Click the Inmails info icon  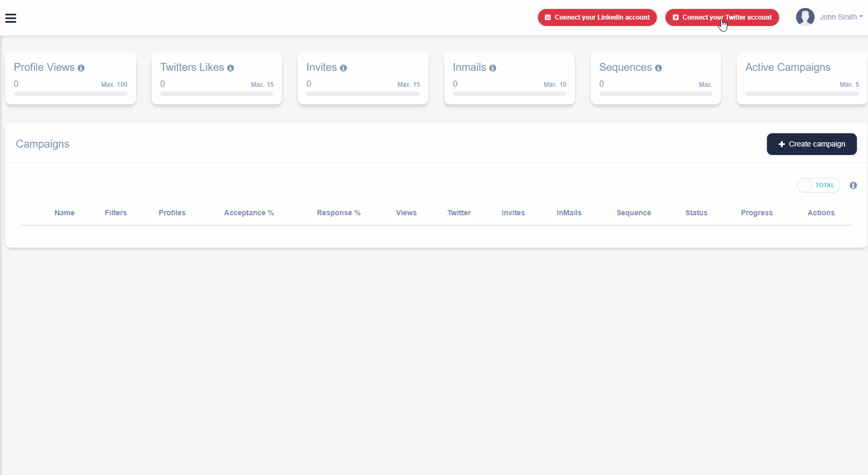click(x=492, y=68)
